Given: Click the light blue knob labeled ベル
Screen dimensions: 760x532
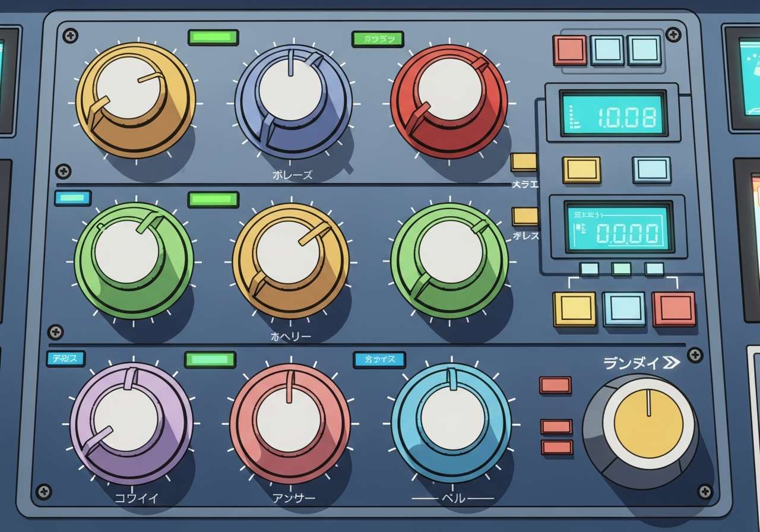Looking at the screenshot, I should [451, 421].
